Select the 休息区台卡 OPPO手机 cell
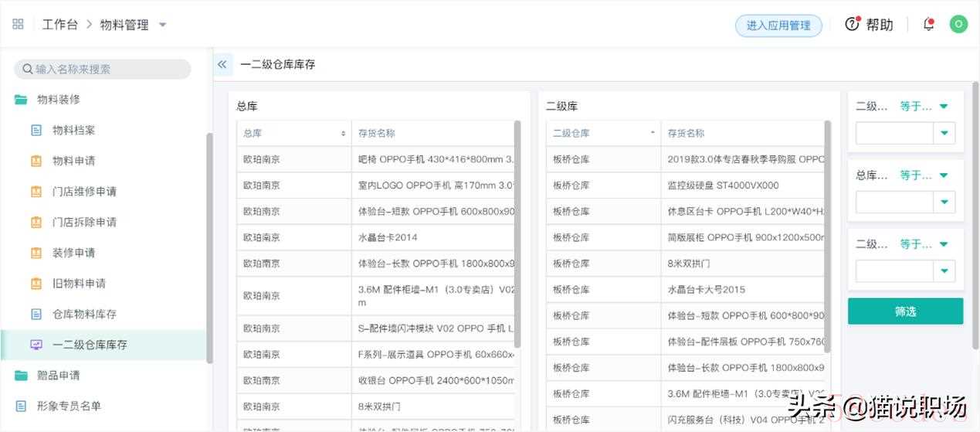The height and width of the screenshot is (432, 980). coord(743,211)
